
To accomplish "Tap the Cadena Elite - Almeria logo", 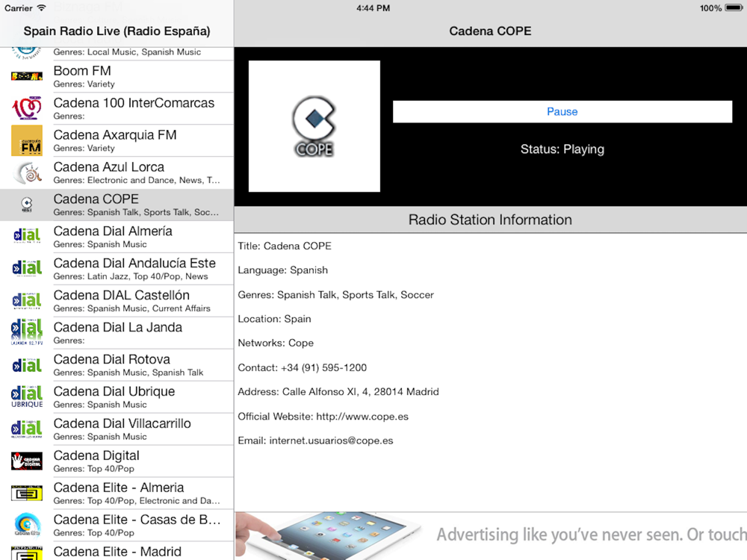I will (x=27, y=493).
